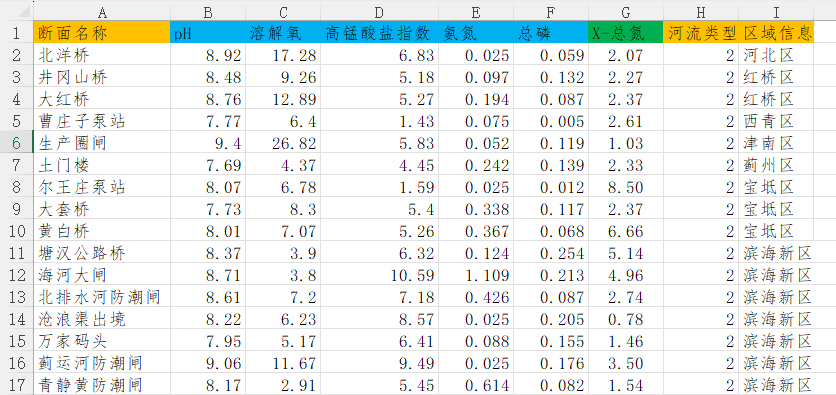Select column H header
The image size is (836, 395).
tap(701, 11)
